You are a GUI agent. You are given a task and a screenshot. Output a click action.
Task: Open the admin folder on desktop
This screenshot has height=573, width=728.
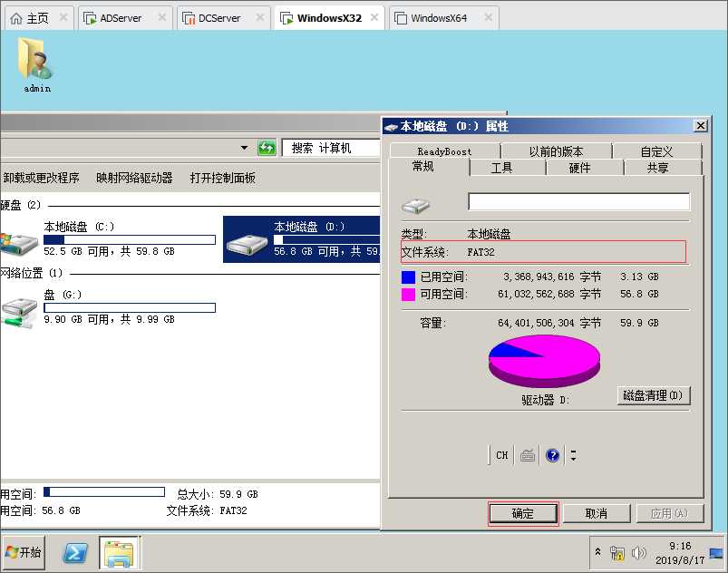click(36, 65)
